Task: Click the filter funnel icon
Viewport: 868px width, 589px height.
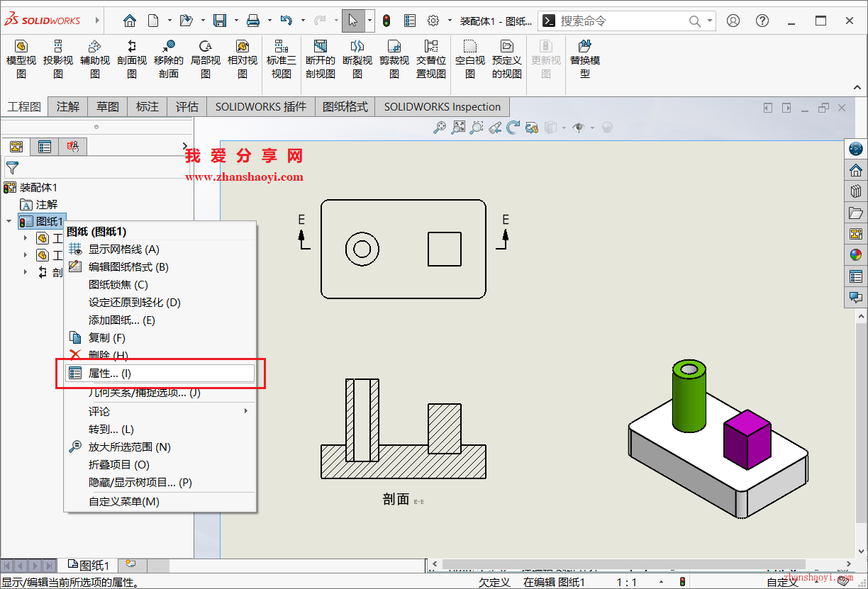Action: (12, 168)
